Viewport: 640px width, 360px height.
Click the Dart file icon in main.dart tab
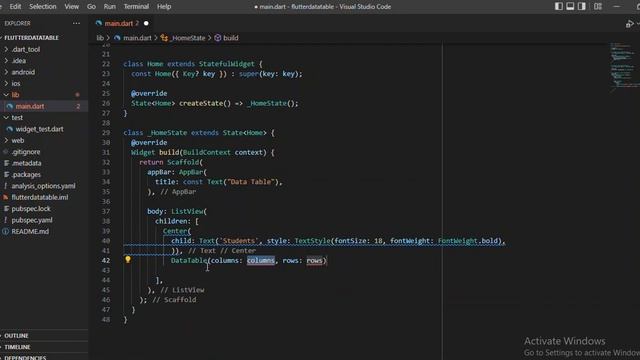point(99,23)
